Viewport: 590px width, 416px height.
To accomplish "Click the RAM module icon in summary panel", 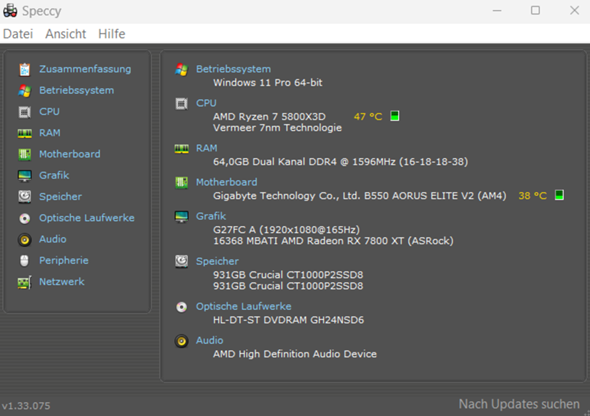I will tap(181, 149).
